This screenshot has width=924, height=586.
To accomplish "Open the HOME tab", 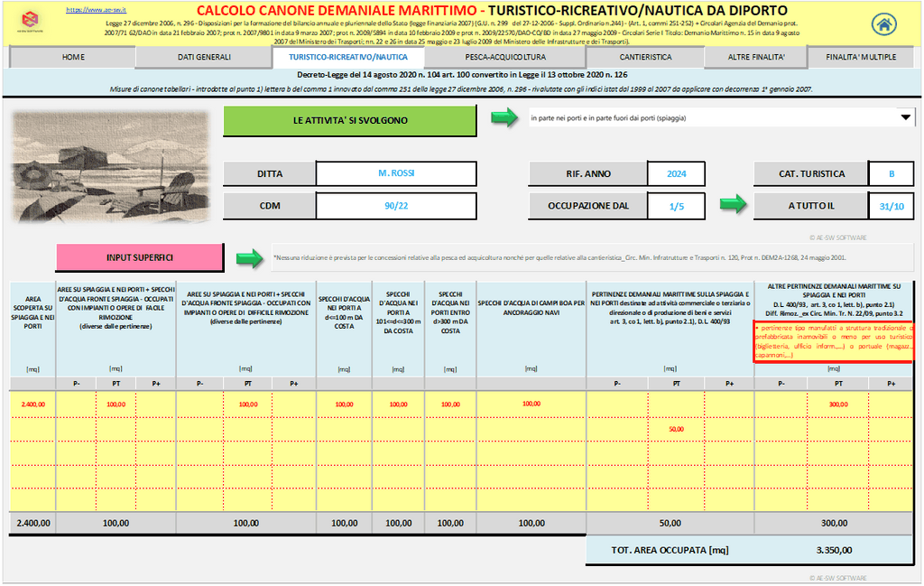I will [x=73, y=57].
